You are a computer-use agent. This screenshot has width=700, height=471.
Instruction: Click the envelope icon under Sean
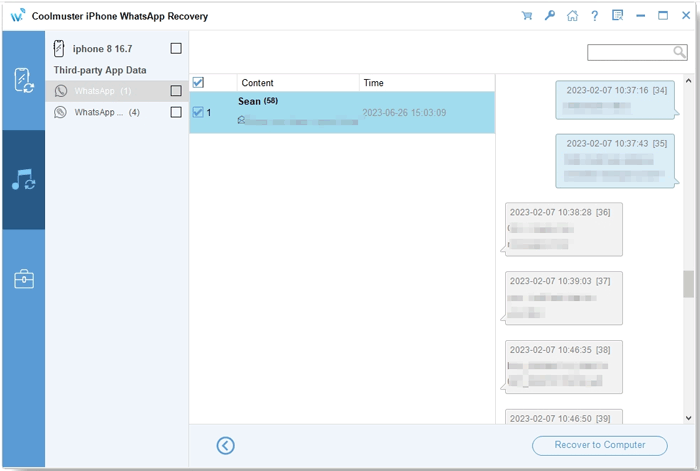[241, 120]
